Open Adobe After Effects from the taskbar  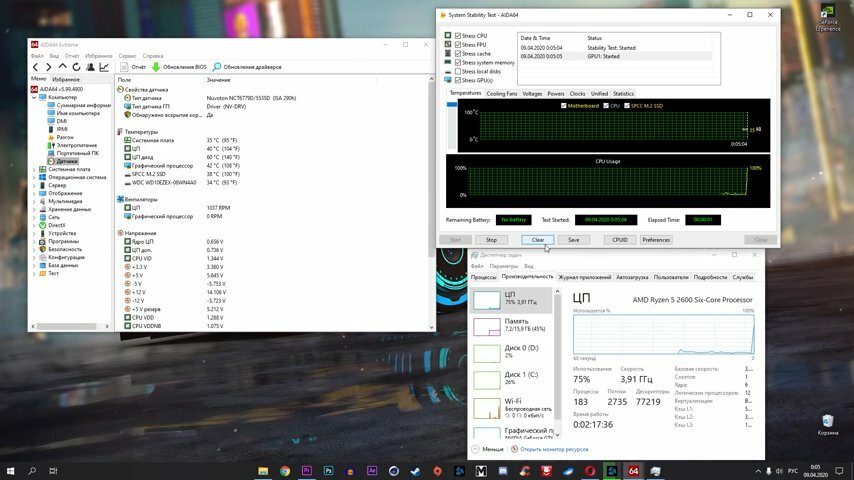[x=372, y=471]
